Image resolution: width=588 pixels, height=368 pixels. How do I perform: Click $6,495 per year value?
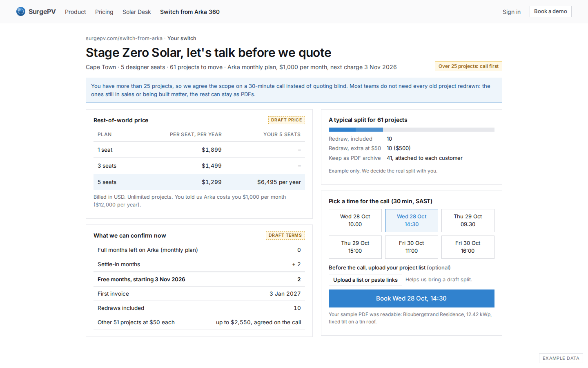pos(279,182)
